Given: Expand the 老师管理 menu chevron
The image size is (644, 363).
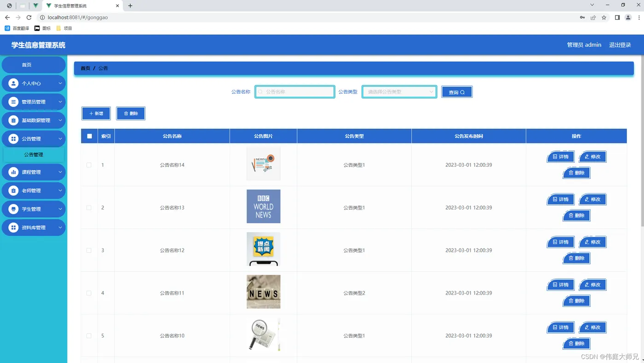Looking at the screenshot, I should (x=60, y=191).
